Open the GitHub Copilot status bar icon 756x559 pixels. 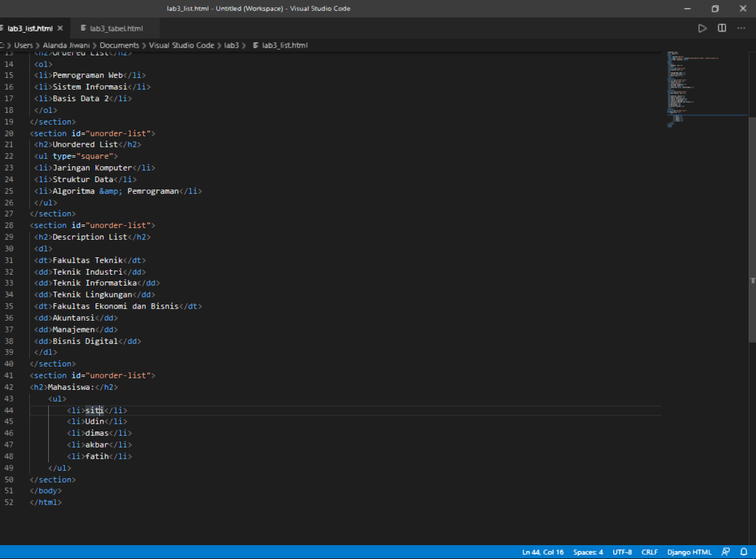pos(725,552)
